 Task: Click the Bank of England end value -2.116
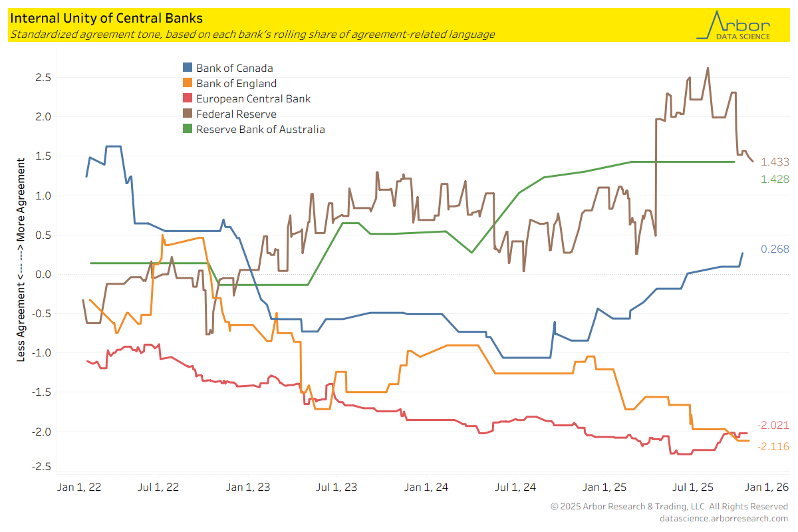[x=773, y=447]
